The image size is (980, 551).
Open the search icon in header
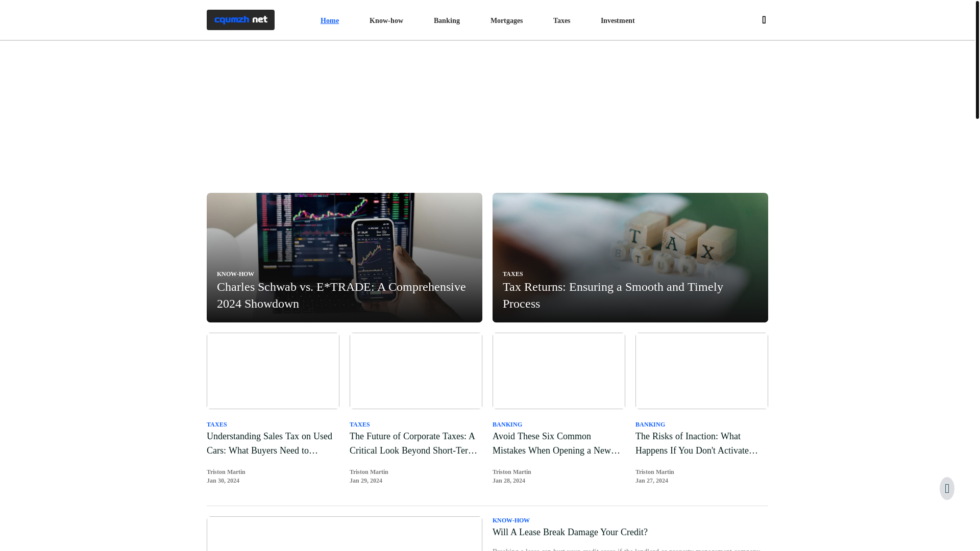click(764, 20)
